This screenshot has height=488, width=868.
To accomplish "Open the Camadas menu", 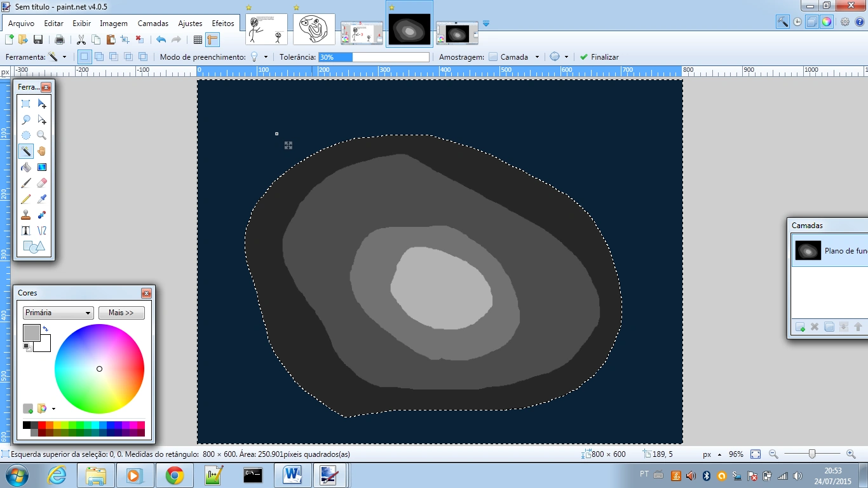I will (153, 24).
